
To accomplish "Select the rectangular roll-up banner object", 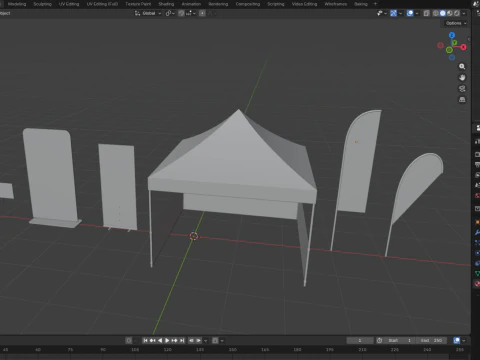I will tap(118, 187).
